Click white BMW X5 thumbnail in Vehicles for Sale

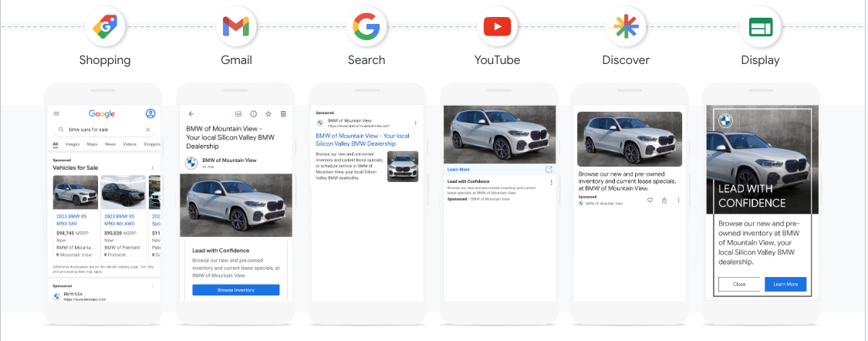pyautogui.click(x=76, y=192)
